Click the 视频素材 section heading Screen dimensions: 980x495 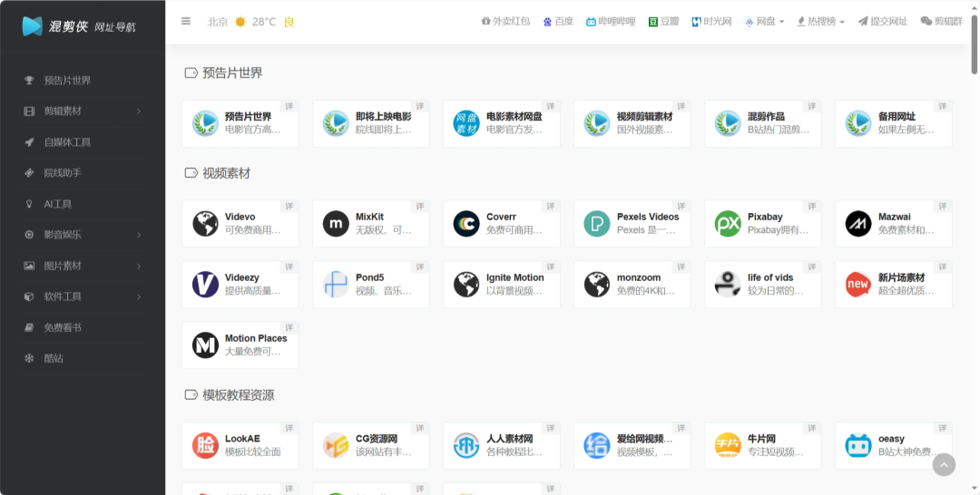[226, 173]
